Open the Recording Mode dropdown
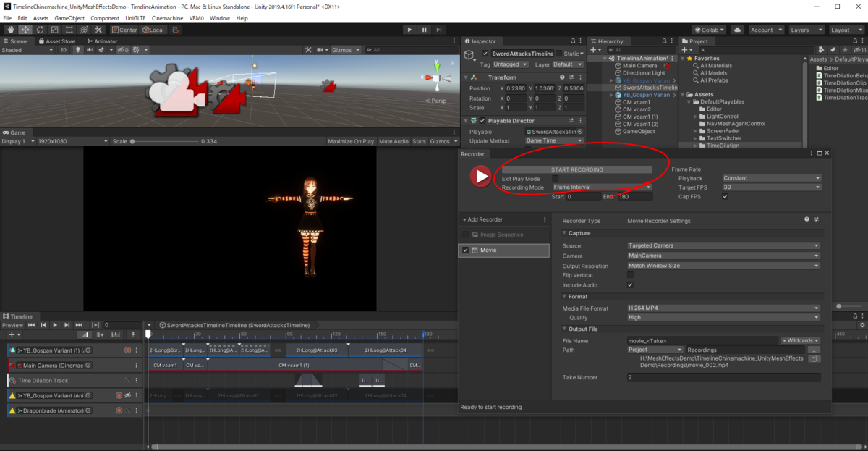868x451 pixels. [x=601, y=187]
